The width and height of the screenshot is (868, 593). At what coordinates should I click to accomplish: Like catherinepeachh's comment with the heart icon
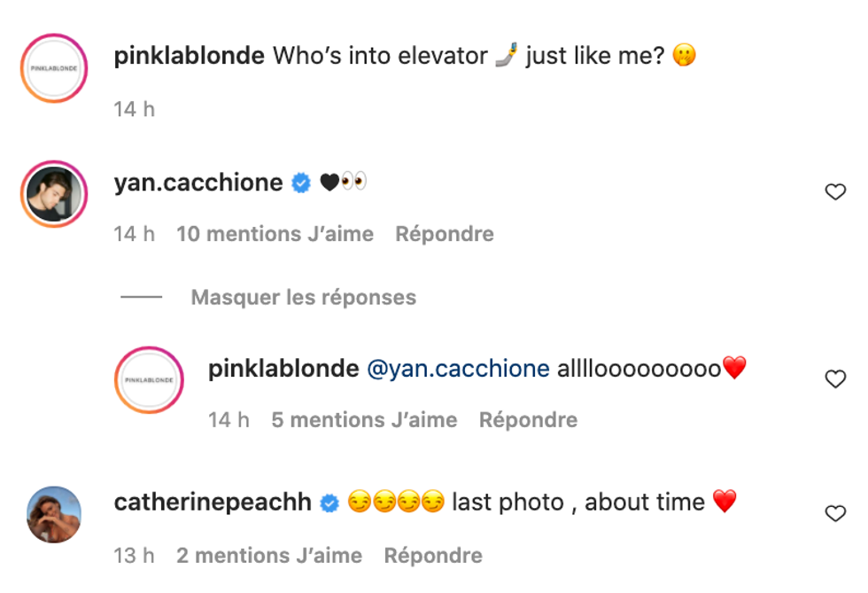click(835, 512)
